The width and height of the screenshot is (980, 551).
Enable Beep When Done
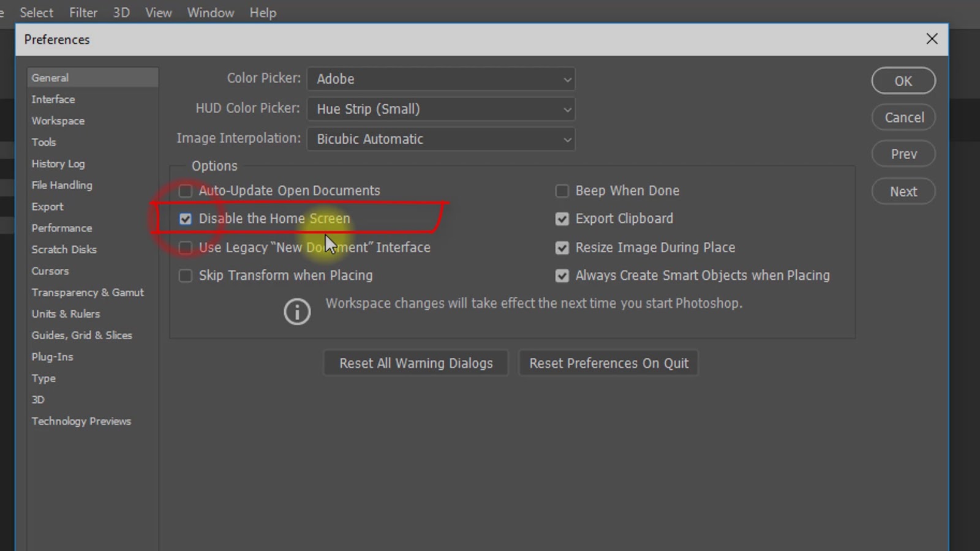[x=562, y=190]
